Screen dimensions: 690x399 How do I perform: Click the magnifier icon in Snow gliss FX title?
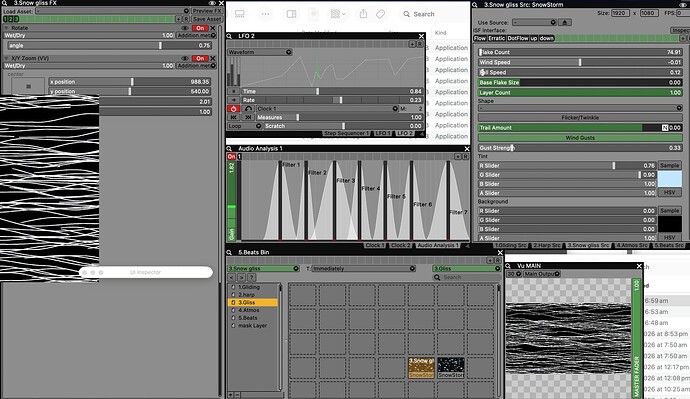click(4, 3)
